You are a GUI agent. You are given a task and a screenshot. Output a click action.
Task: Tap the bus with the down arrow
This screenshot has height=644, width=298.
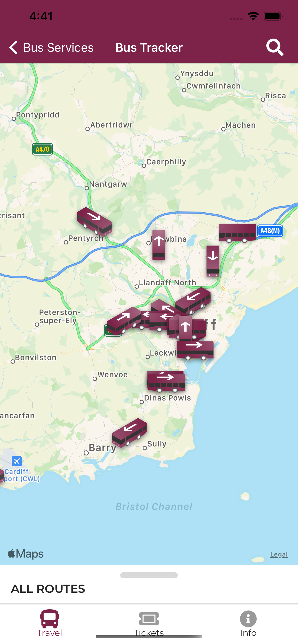tap(213, 261)
